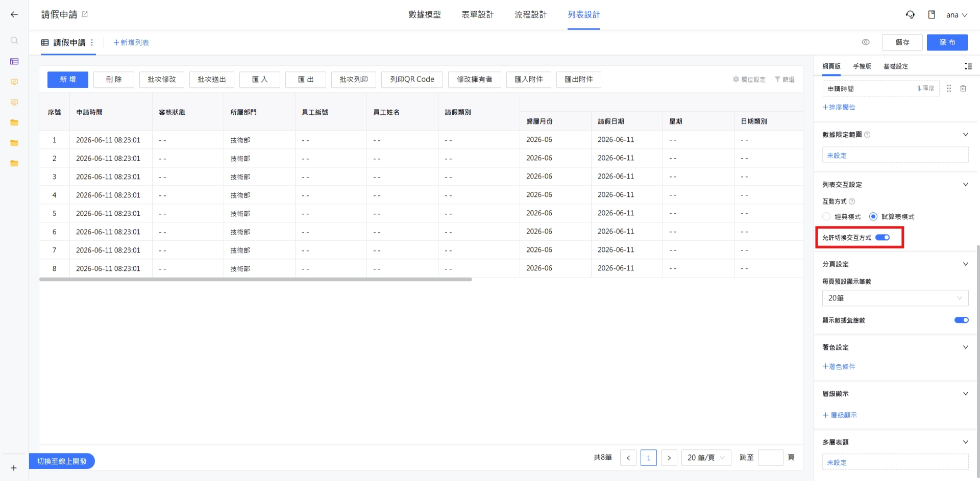Click the 發布 button

pos(947,42)
